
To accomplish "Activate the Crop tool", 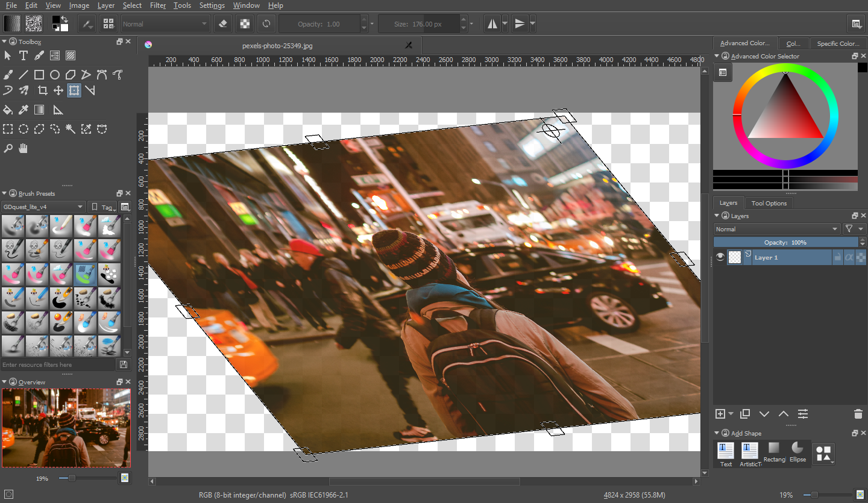I will (43, 90).
